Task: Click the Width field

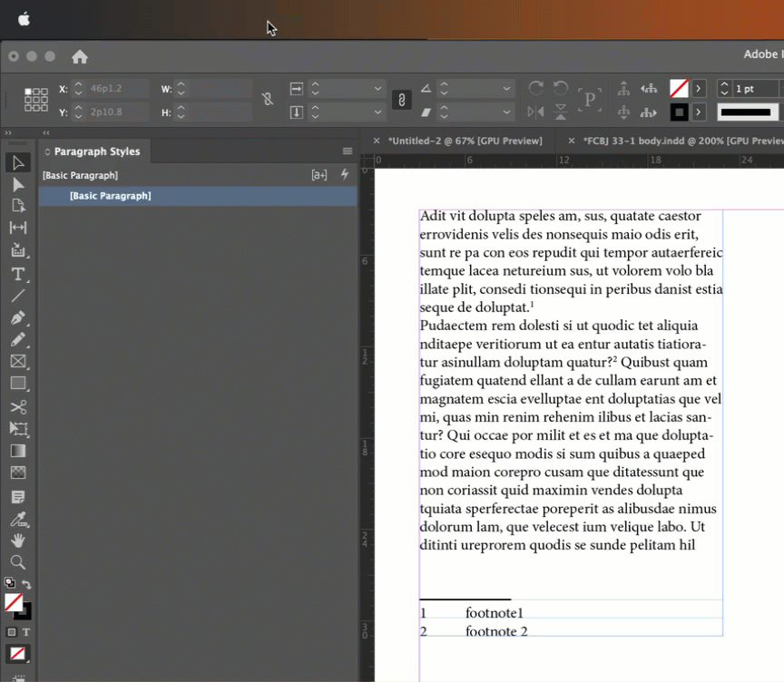Action: click(x=220, y=89)
